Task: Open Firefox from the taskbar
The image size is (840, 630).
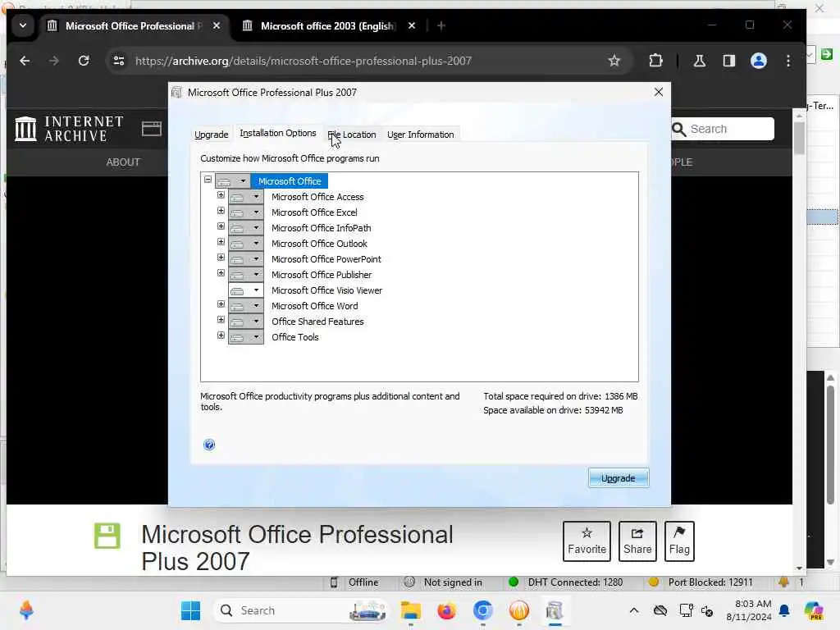Action: pos(446,610)
